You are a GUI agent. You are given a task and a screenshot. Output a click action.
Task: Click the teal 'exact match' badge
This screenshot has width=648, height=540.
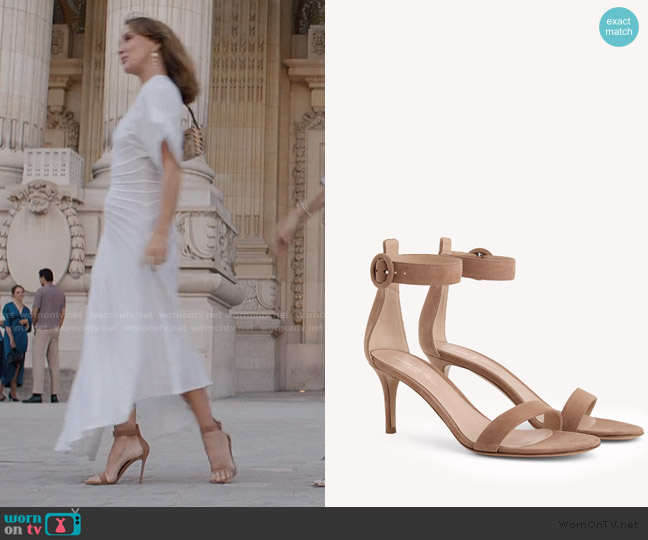(x=619, y=27)
